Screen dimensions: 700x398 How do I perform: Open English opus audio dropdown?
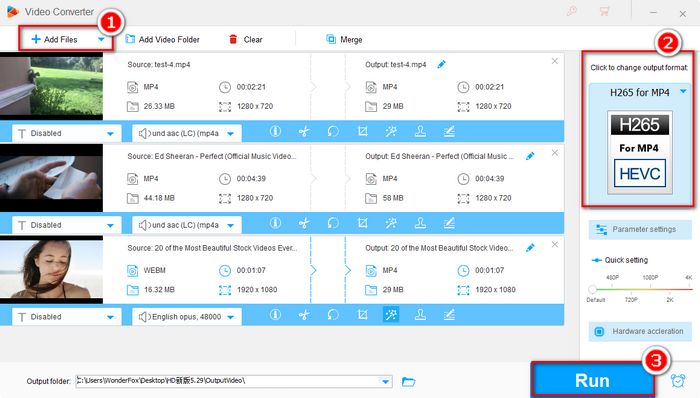(x=230, y=317)
